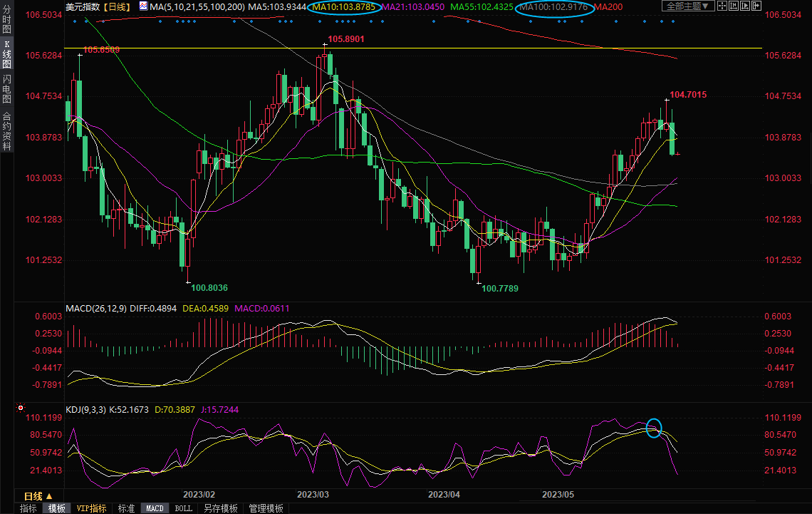Open 合约资料 from the sidebar

click(7, 130)
